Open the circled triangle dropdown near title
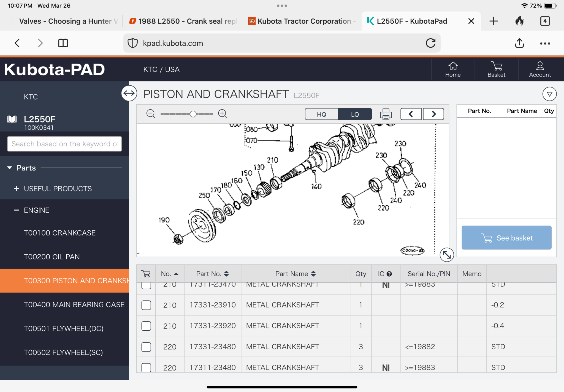This screenshot has height=392, width=564. 549,94
